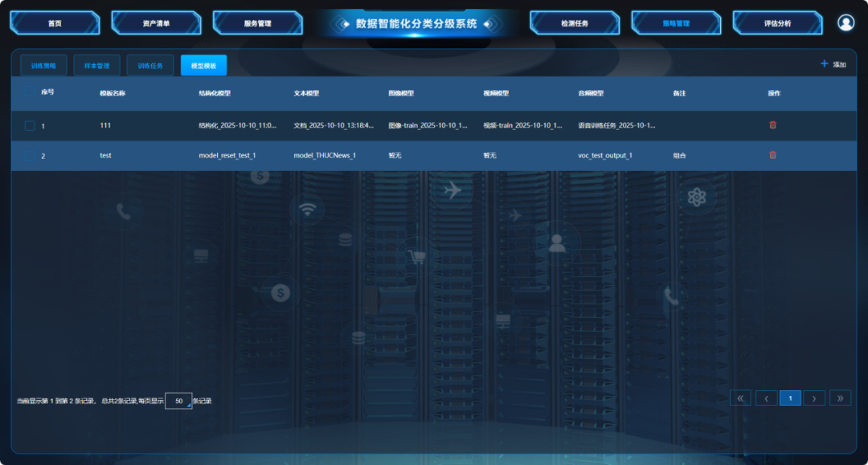The width and height of the screenshot is (868, 465).
Task: Open the user profile avatar
Action: [x=845, y=23]
